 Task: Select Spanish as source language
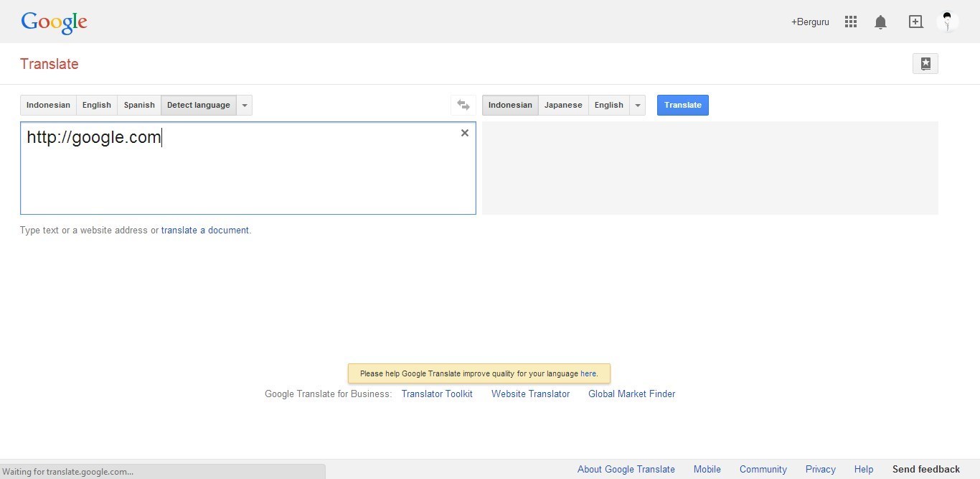click(139, 106)
